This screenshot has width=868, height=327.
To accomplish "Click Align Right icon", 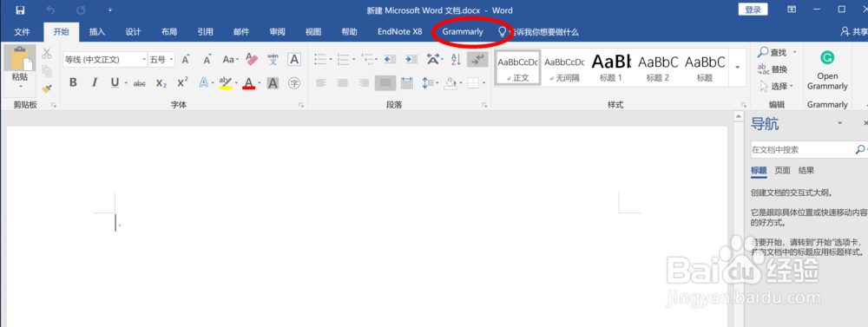I will point(364,83).
